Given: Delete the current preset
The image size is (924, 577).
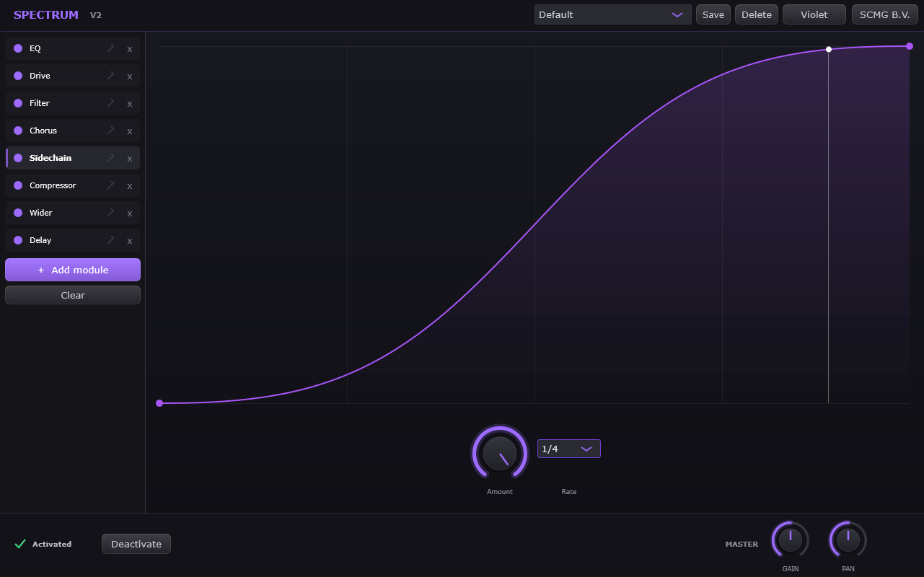Looking at the screenshot, I should pyautogui.click(x=756, y=14).
